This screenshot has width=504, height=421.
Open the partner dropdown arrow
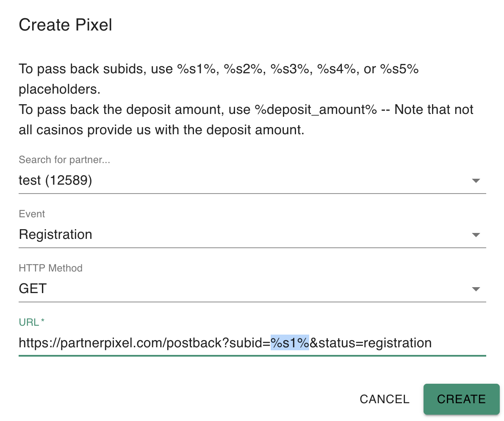coord(476,181)
